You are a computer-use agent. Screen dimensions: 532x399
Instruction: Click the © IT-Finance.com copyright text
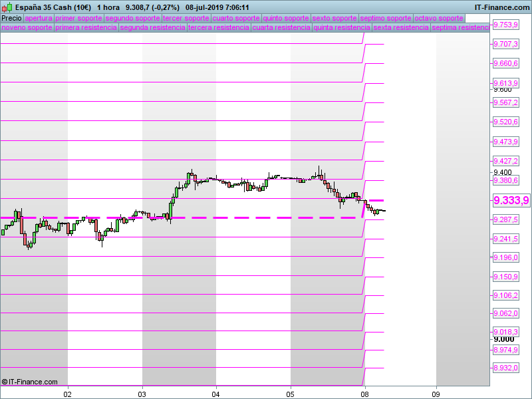click(x=30, y=382)
